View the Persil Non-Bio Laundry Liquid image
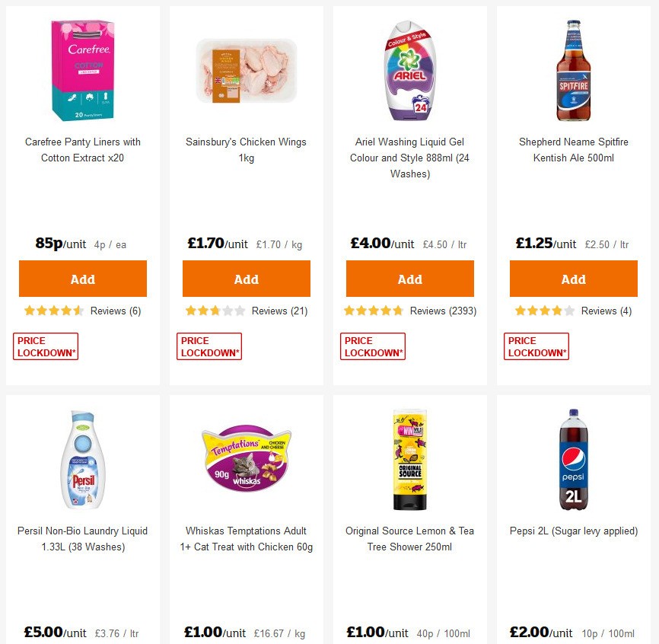Image resolution: width=659 pixels, height=644 pixels. point(81,459)
